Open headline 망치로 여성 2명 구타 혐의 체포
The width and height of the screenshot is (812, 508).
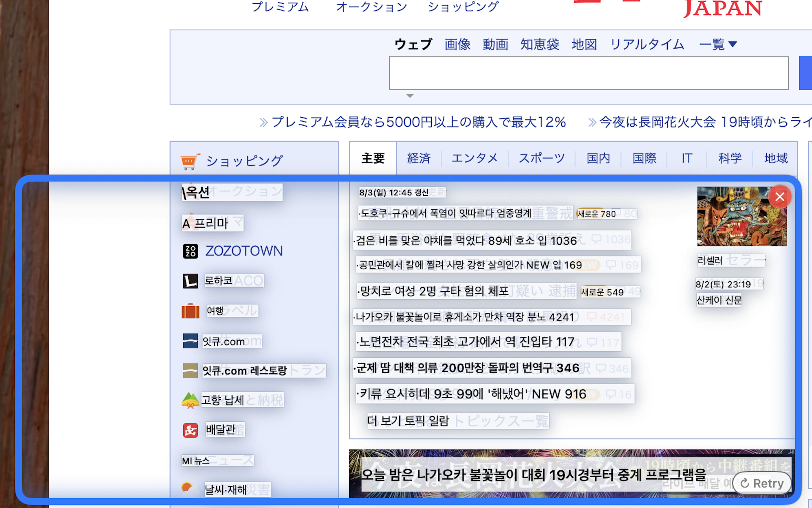pyautogui.click(x=467, y=291)
